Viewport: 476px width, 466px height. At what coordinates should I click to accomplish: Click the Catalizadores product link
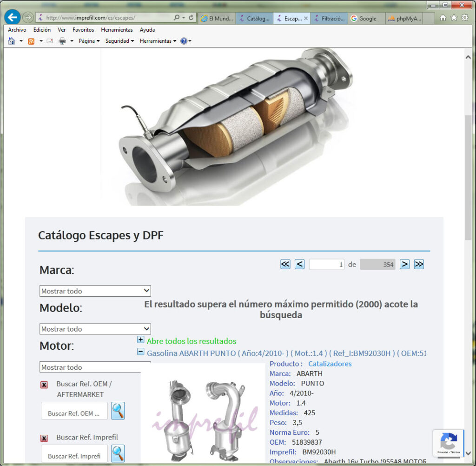coord(330,364)
